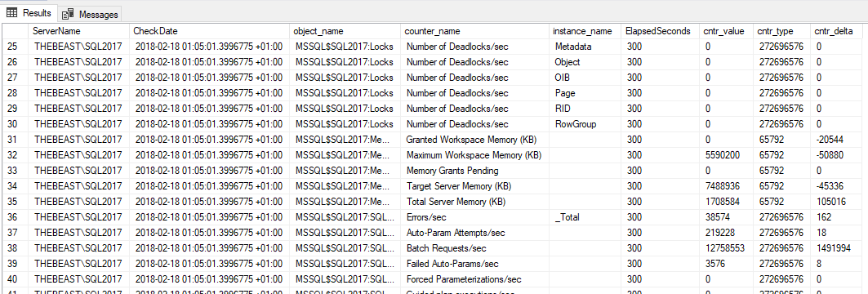The image size is (868, 294).
Task: Click the 'Errors/sec' counter cell
Action: pyautogui.click(x=475, y=217)
